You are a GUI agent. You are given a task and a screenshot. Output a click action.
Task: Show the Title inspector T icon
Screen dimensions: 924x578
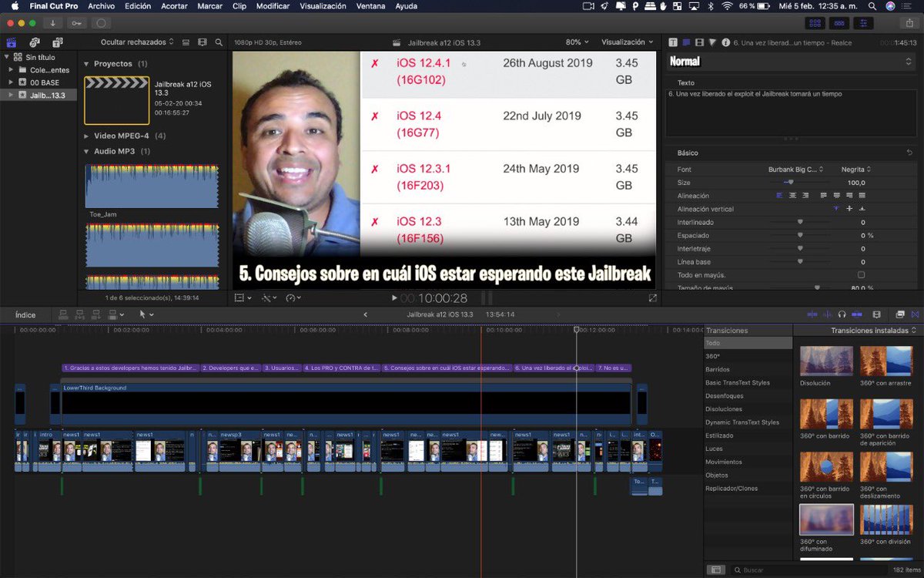tap(674, 42)
